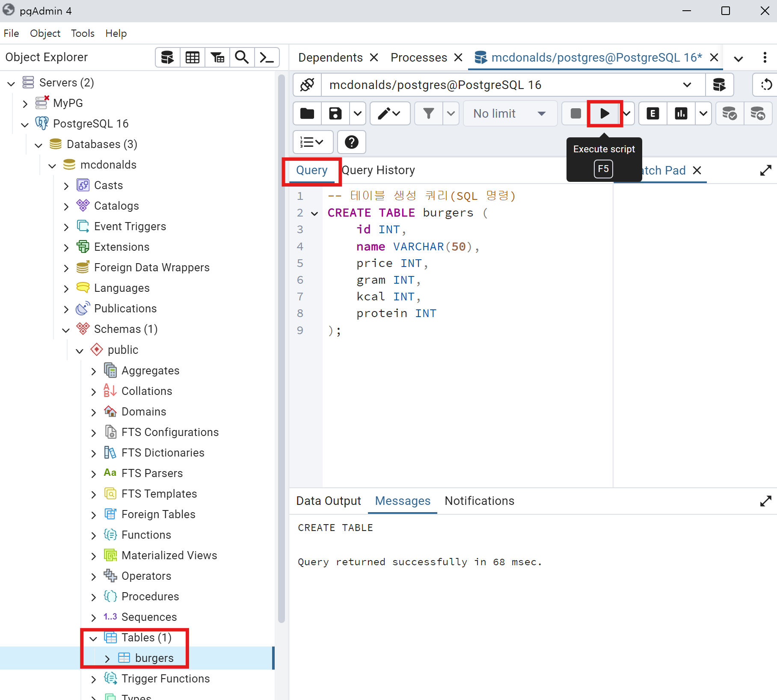Open the File menu
The image size is (777, 700).
[x=11, y=33]
